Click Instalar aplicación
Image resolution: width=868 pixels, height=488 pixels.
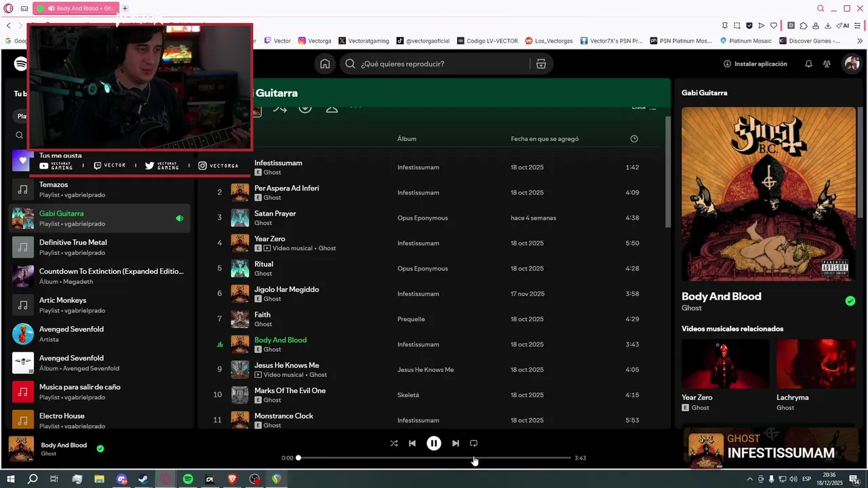tap(755, 64)
